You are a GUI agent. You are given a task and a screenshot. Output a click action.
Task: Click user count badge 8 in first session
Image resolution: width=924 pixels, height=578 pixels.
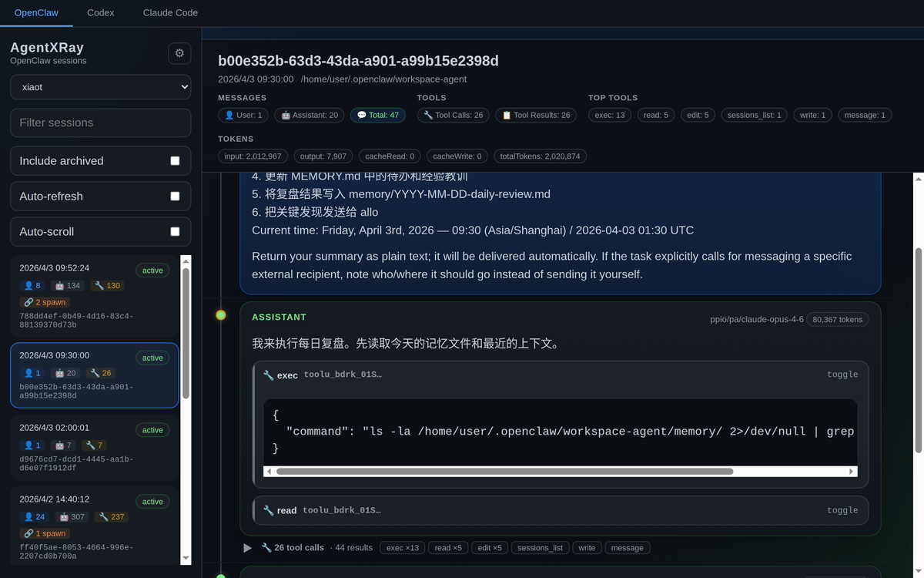[x=32, y=286]
